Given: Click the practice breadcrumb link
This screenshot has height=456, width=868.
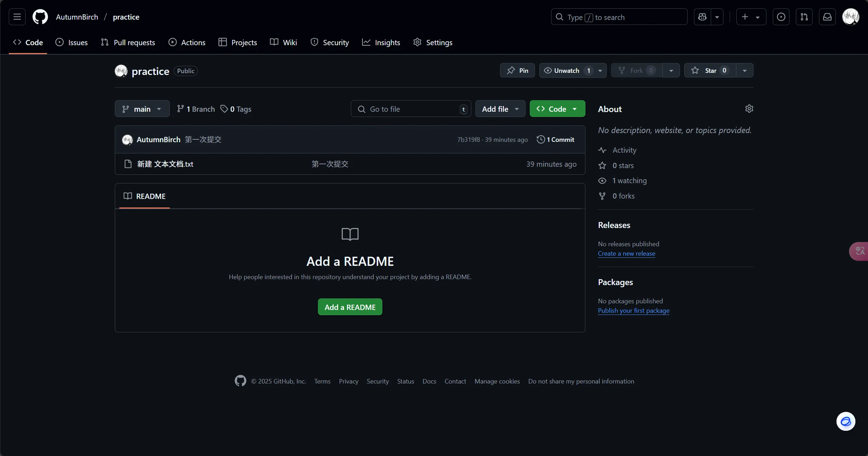Looking at the screenshot, I should tap(126, 17).
